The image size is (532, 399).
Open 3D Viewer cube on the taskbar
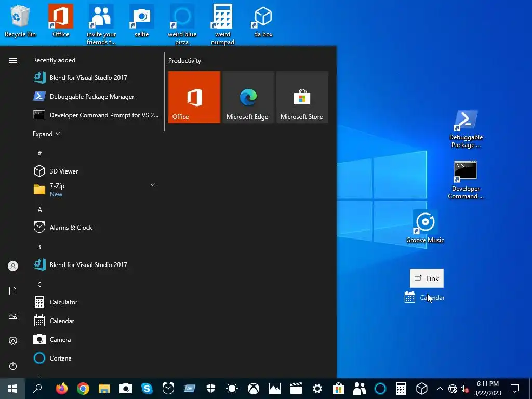point(422,389)
